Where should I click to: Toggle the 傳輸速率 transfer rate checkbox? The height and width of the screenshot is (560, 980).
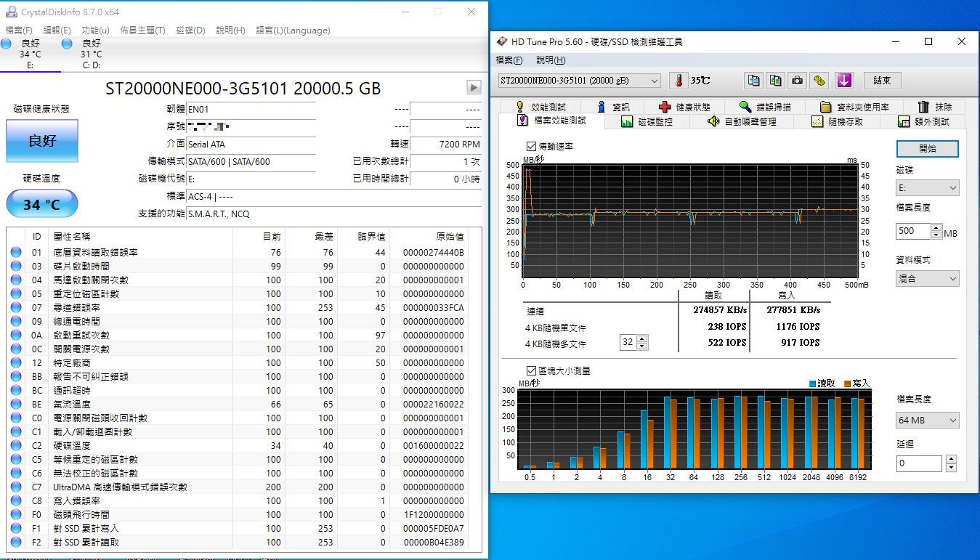pyautogui.click(x=532, y=146)
